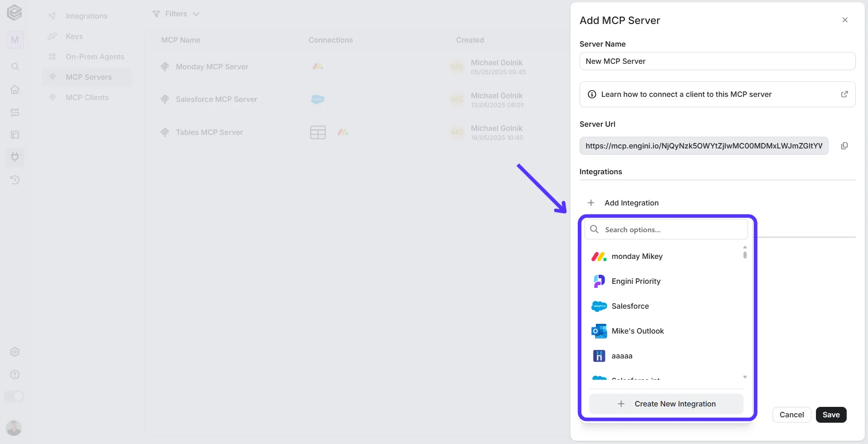The height and width of the screenshot is (444, 868).
Task: Click Add Integration with plus icon
Action: tap(623, 203)
